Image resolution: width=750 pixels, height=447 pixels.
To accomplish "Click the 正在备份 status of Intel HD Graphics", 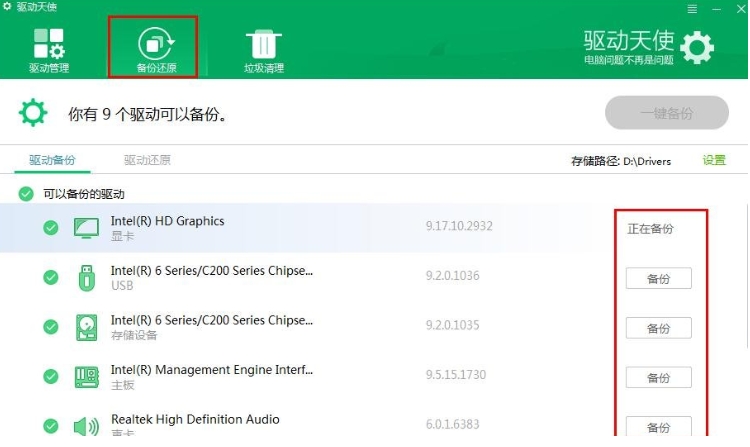I will point(650,229).
